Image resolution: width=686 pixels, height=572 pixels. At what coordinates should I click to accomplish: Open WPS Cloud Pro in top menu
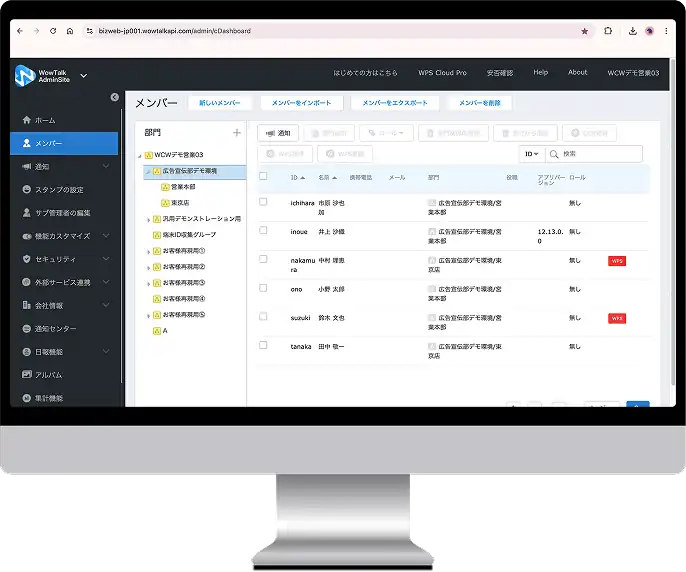point(442,73)
